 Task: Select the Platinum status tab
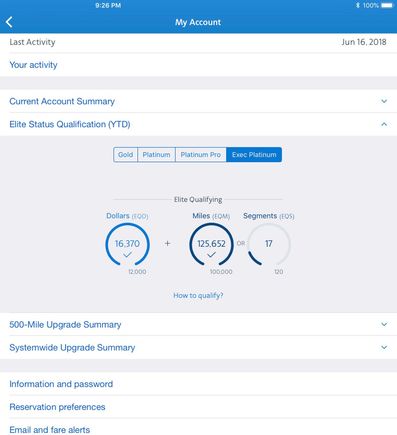point(156,155)
